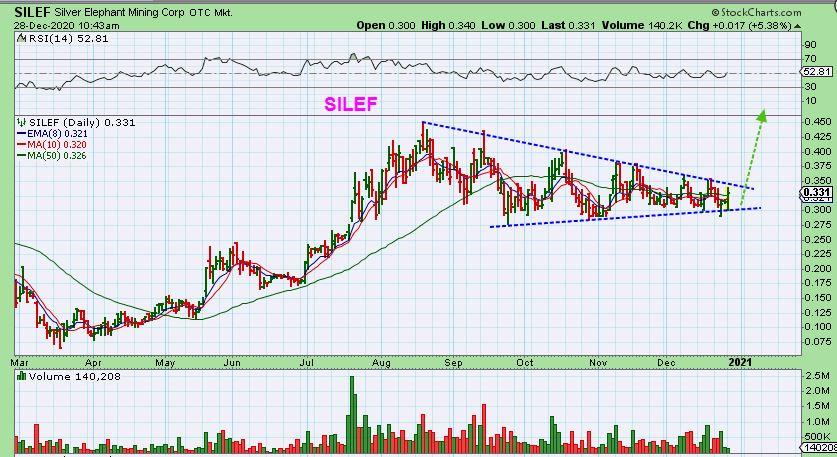Click the Low 0.300 value

click(x=508, y=25)
